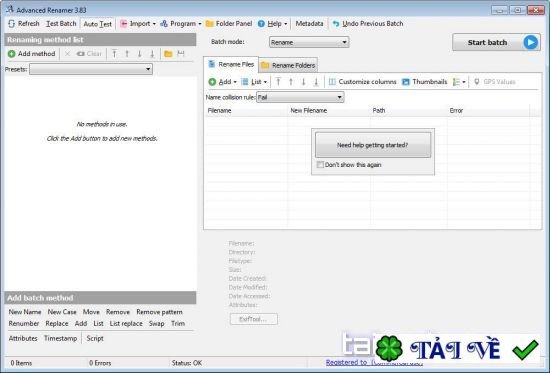Save the methods with the disk icon
This screenshot has width=550, height=373.
(181, 54)
